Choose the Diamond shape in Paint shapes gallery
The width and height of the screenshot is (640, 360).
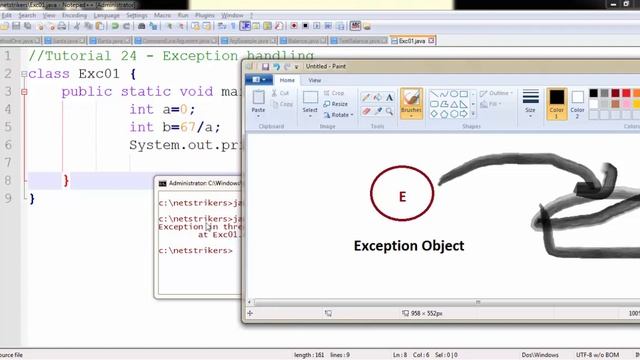[x=434, y=114]
